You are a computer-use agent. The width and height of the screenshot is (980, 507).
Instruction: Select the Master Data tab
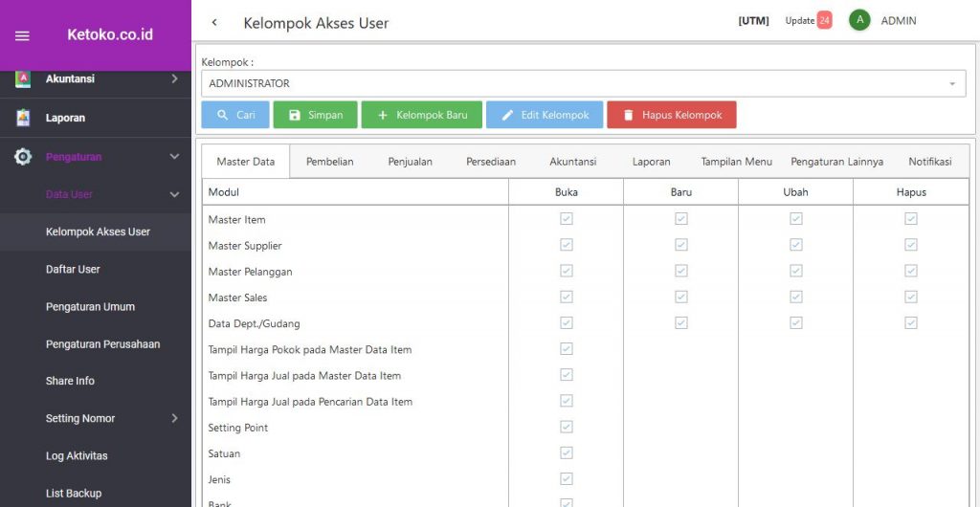[246, 162]
